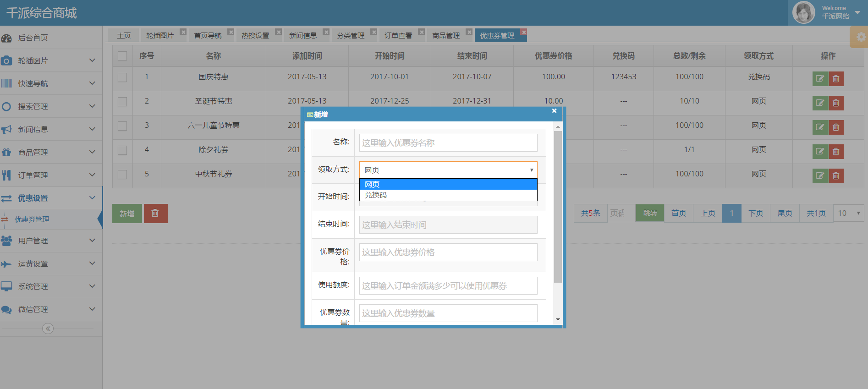Click the 这里输入优惠券名称 input field
This screenshot has height=389, width=868.
pyautogui.click(x=448, y=143)
